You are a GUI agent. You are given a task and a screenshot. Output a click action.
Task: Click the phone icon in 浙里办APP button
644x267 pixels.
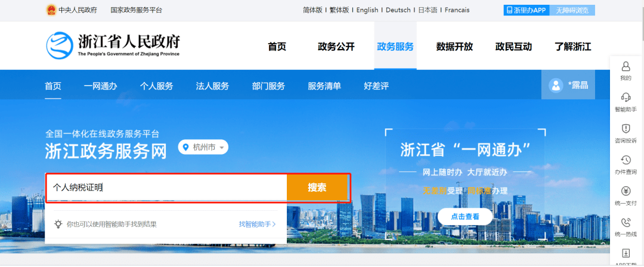pos(509,10)
